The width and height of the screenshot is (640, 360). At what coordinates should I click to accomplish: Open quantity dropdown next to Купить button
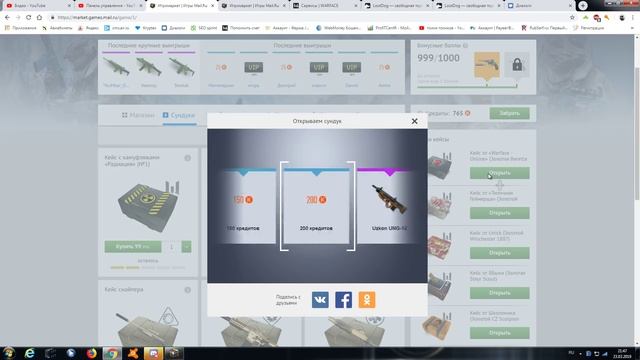[186, 247]
